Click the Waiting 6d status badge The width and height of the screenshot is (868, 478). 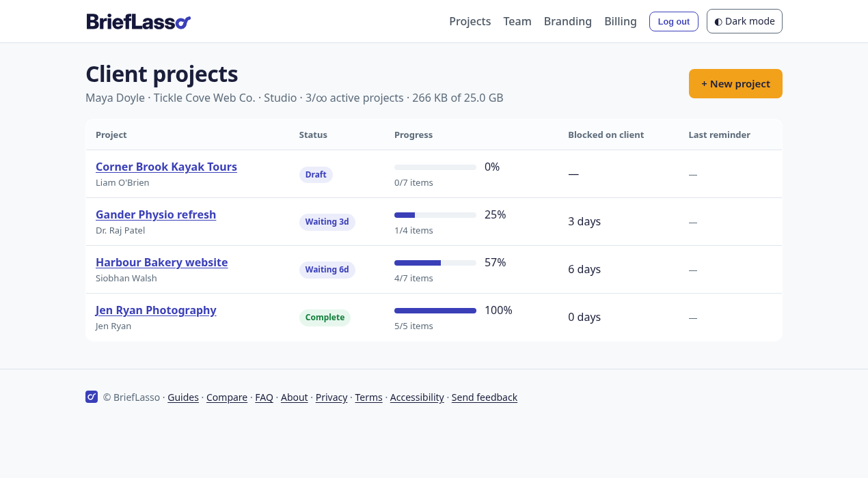327,270
